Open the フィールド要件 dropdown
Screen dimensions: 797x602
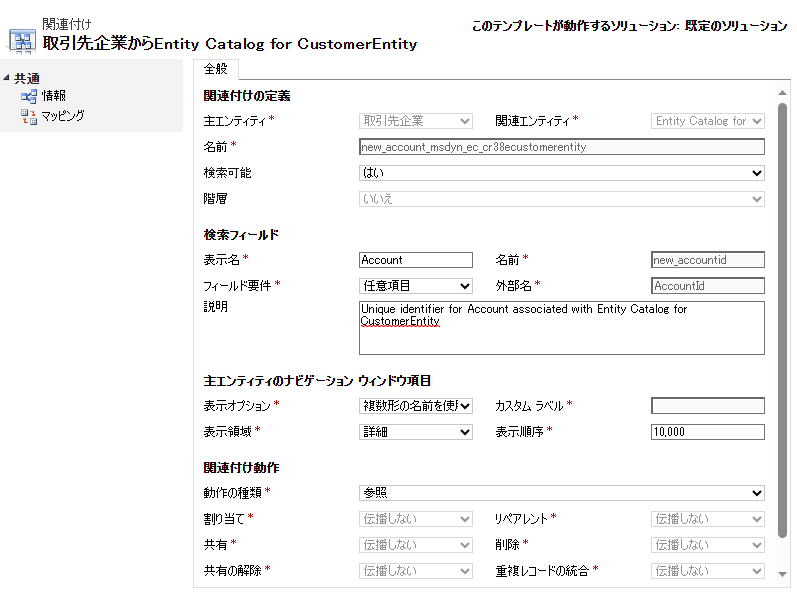tap(416, 286)
